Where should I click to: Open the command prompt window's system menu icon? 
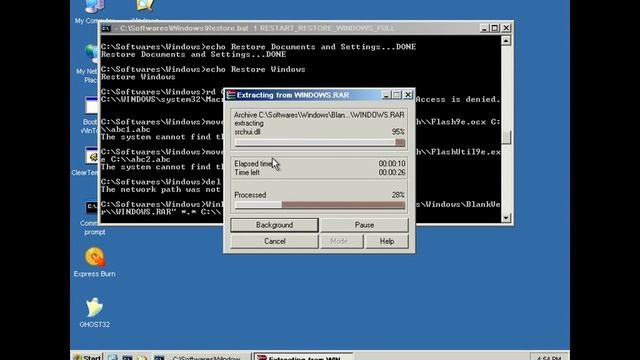click(106, 28)
